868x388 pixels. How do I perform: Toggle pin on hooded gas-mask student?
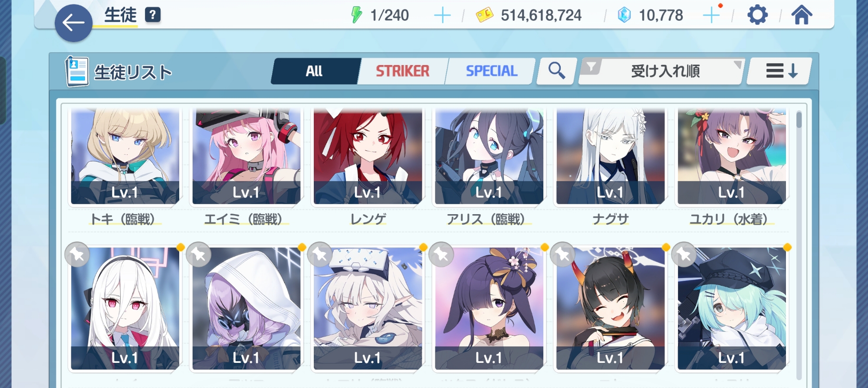199,254
